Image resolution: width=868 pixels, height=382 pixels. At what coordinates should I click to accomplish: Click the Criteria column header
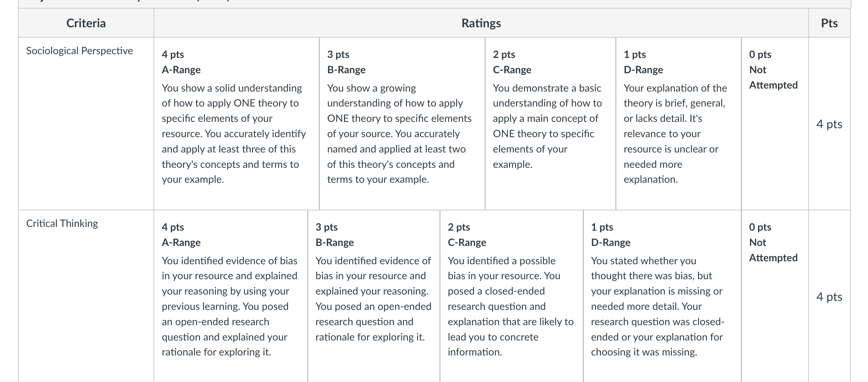point(86,23)
